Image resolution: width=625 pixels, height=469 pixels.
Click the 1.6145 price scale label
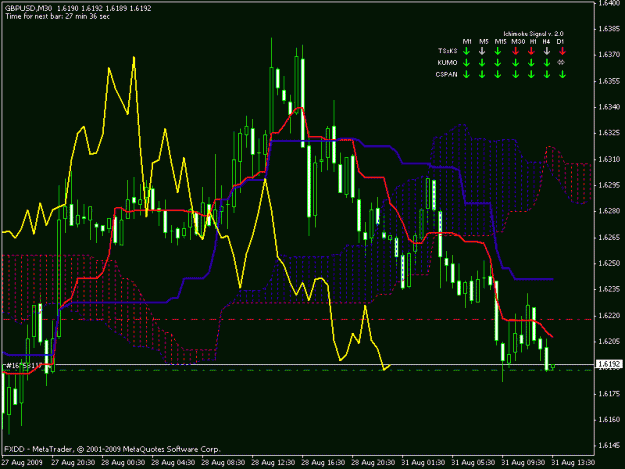609,445
